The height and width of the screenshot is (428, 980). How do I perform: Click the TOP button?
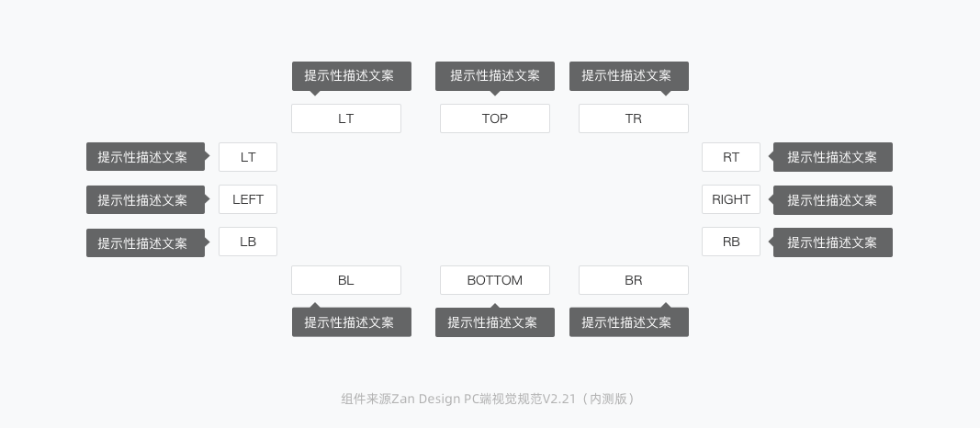(x=494, y=118)
